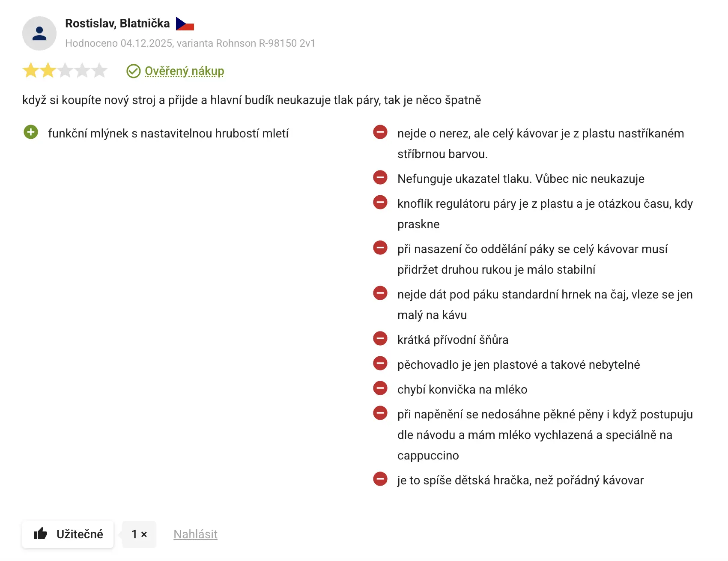
Task: Click the green plus icon by funkční mlýnek
Action: pyautogui.click(x=31, y=132)
